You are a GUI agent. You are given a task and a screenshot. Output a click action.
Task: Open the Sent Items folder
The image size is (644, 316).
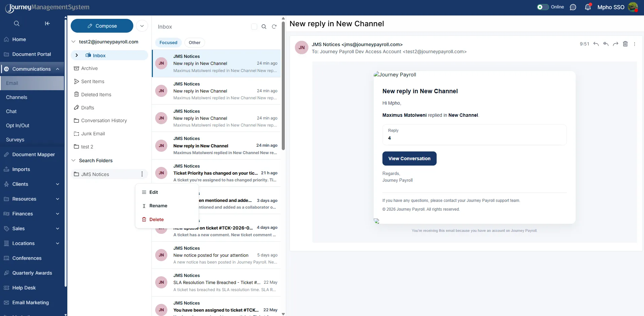[x=109, y=81]
